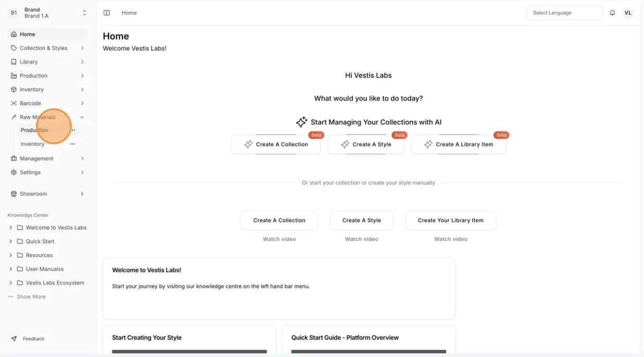Expand the User Manualss tree arrow
Image resolution: width=644 pixels, height=357 pixels.
tap(10, 269)
